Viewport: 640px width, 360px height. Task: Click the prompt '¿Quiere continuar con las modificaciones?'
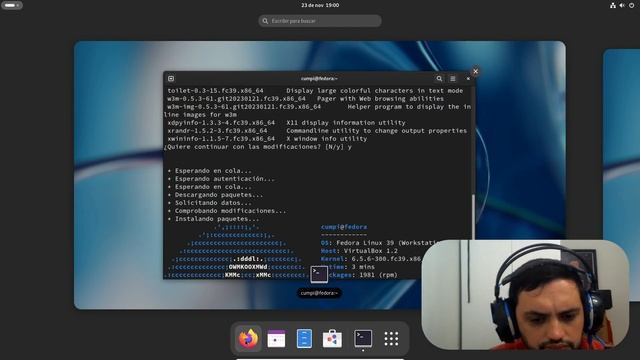pos(243,147)
